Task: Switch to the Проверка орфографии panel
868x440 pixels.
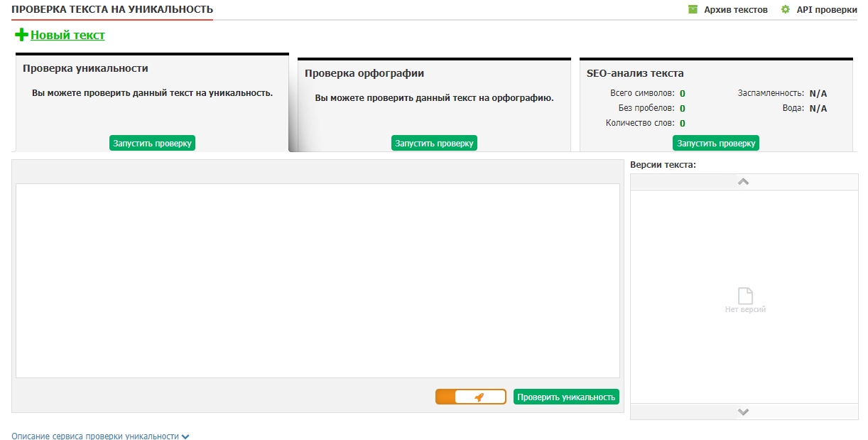Action: pos(364,73)
